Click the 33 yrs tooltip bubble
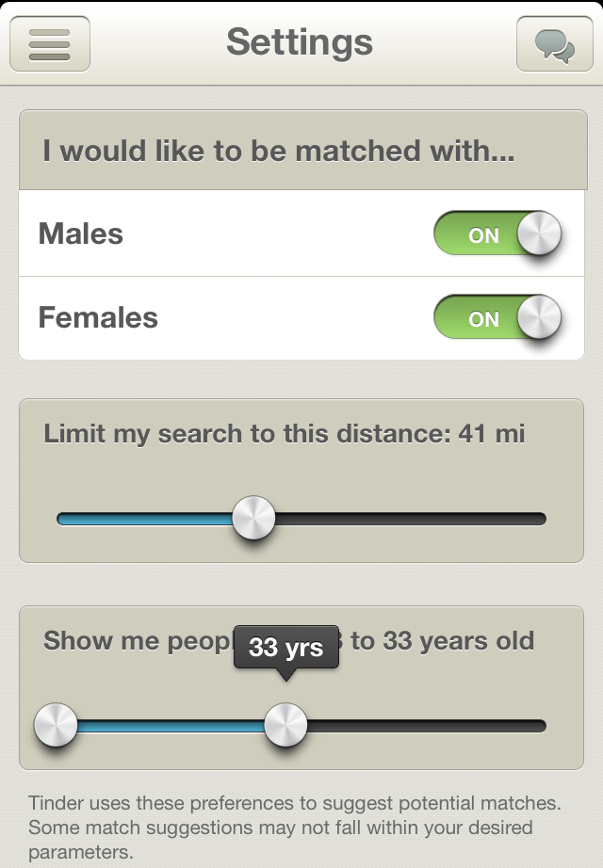The width and height of the screenshot is (603, 868). click(x=285, y=648)
